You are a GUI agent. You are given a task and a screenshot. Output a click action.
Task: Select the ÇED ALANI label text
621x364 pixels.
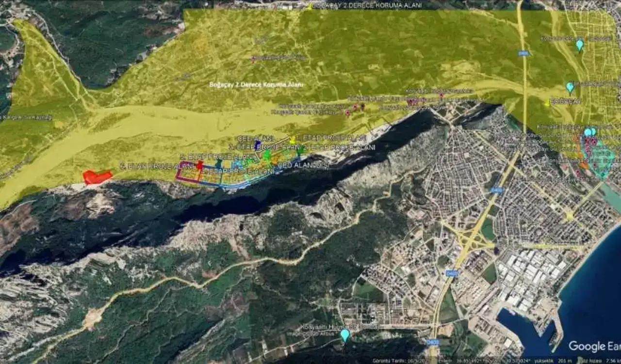(x=255, y=138)
